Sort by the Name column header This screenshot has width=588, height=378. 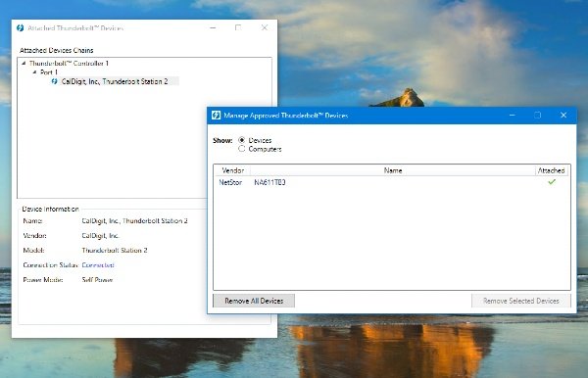(393, 170)
